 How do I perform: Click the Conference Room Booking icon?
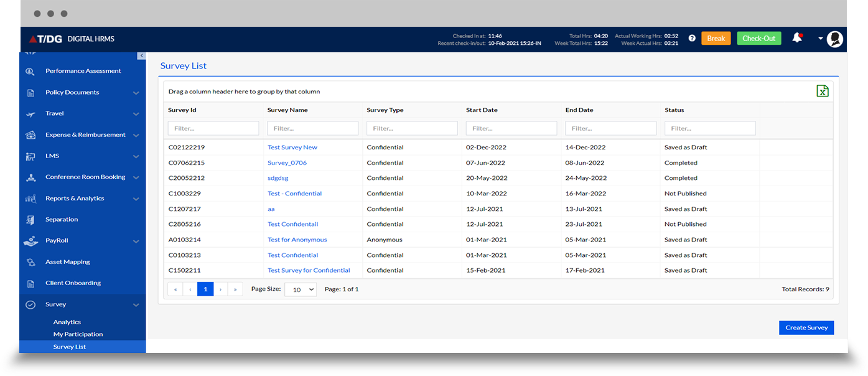[x=30, y=177]
